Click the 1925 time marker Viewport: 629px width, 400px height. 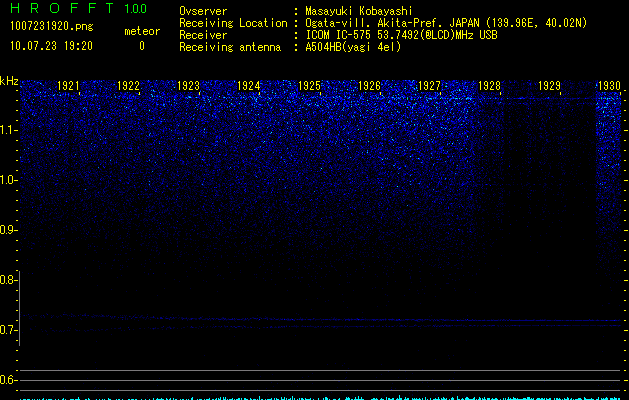[x=309, y=86]
